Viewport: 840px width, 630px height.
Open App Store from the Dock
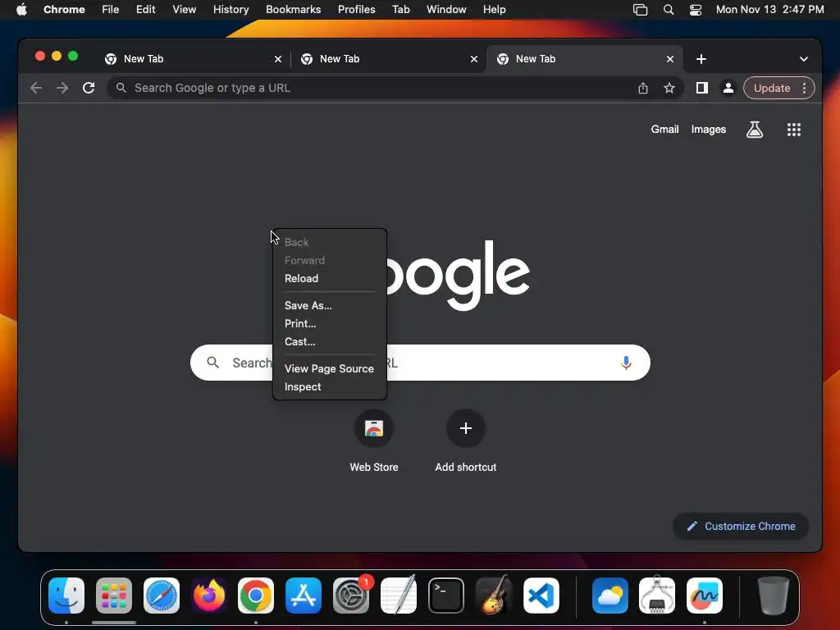pyautogui.click(x=304, y=596)
